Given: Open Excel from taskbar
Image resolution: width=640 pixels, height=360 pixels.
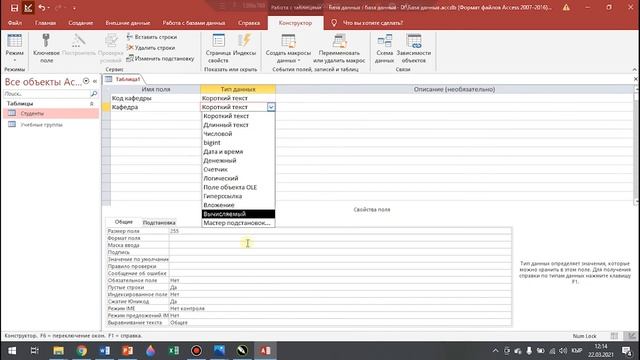Looking at the screenshot, I should (x=173, y=351).
